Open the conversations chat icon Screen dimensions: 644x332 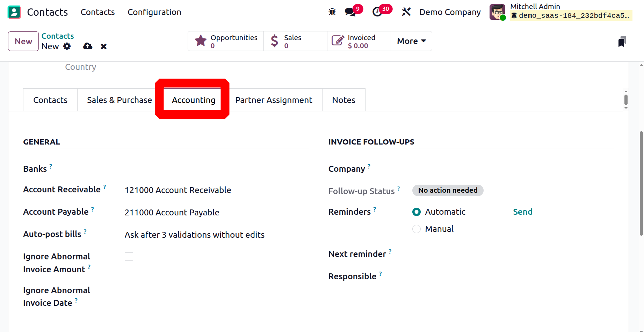coord(350,12)
